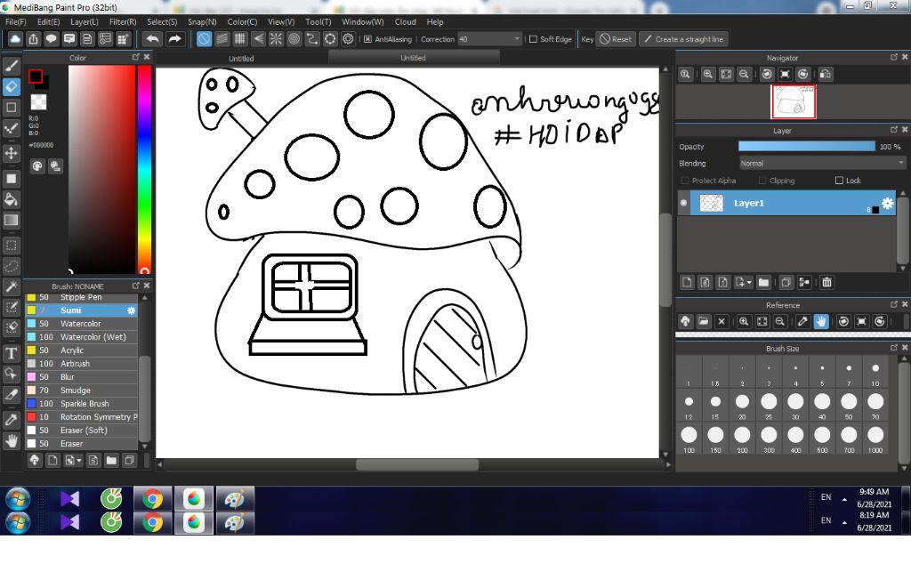The width and height of the screenshot is (911, 588).
Task: Open Blending mode Normal dropdown
Action: (822, 164)
